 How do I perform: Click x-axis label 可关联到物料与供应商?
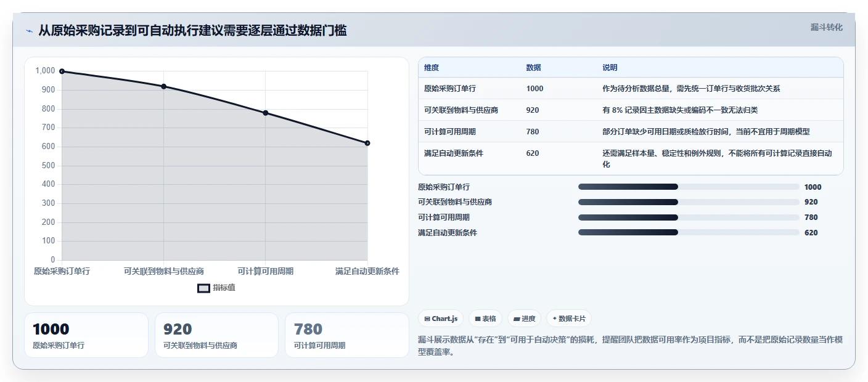164,271
